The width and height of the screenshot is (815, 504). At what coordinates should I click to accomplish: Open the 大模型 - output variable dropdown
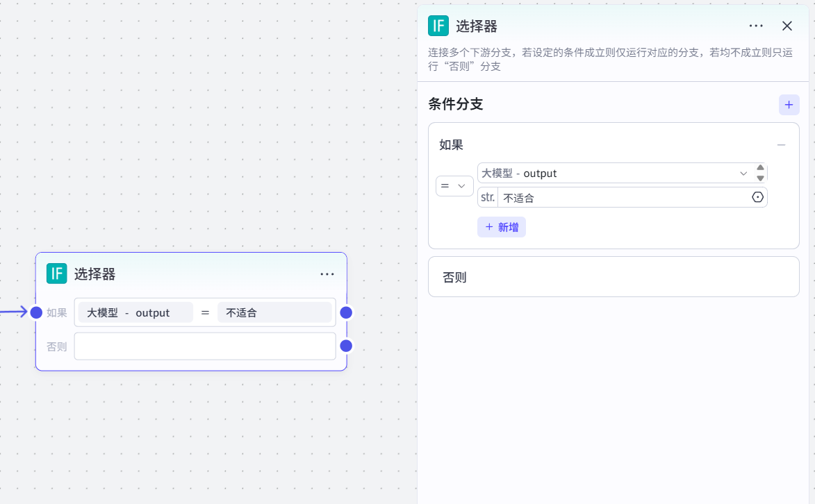click(615, 173)
